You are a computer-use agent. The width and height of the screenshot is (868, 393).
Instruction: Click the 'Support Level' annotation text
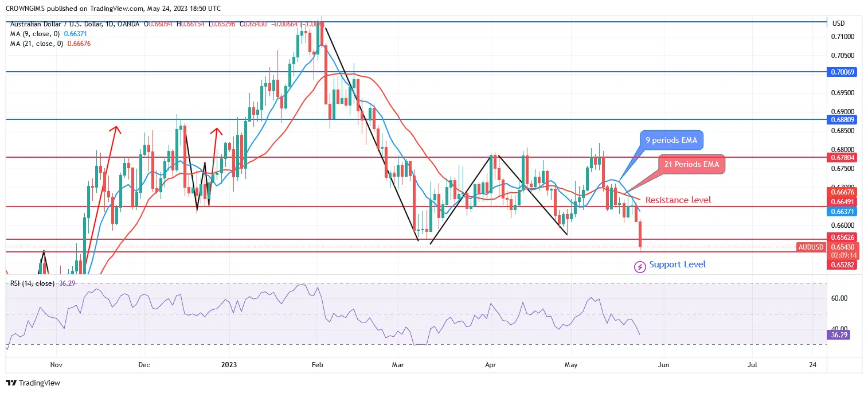pos(677,264)
